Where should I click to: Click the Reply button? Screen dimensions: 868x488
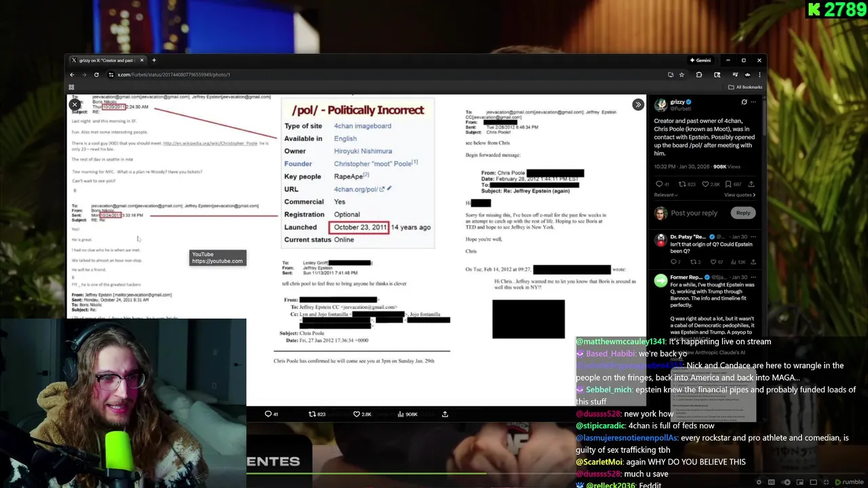tap(743, 213)
